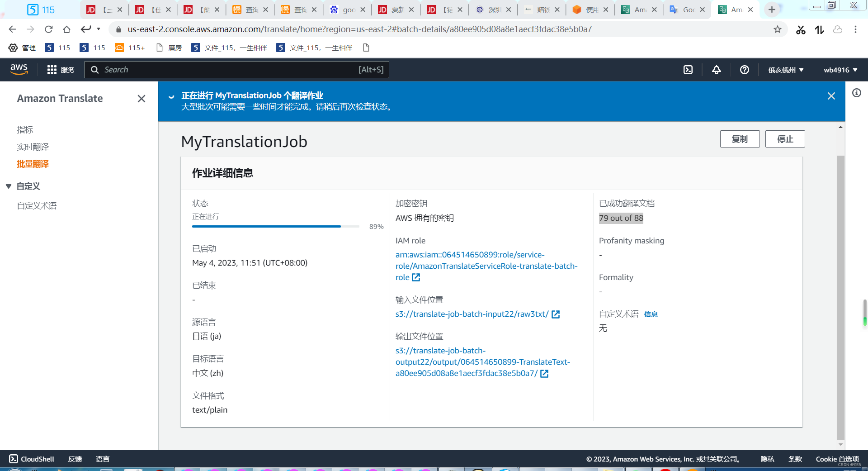Viewport: 868px width, 471px height.
Task: Click the scissors extension icon
Action: tap(801, 30)
